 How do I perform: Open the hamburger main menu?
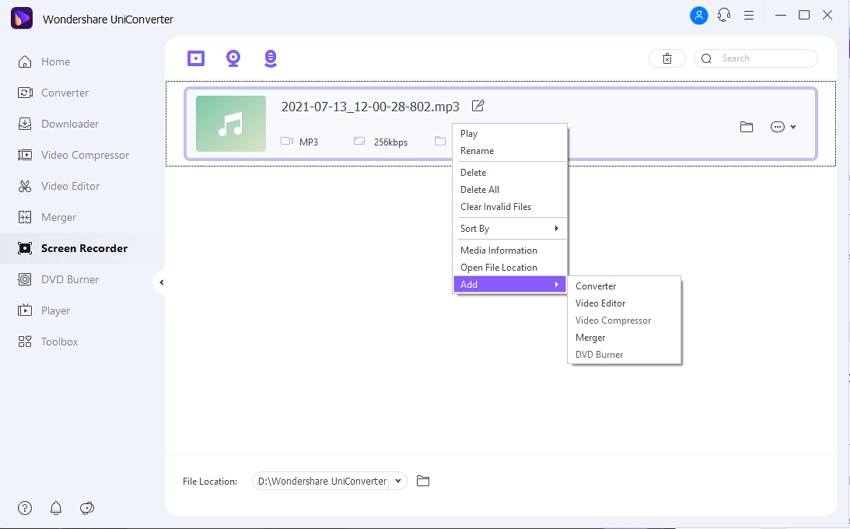pos(749,15)
